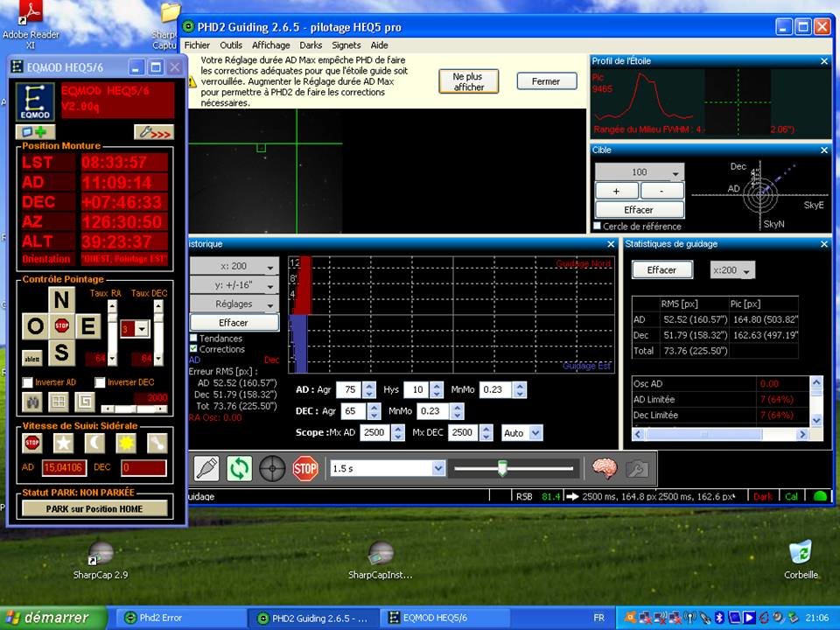Stop guiding with PHD2 red STOP icon
Image resolution: width=840 pixels, height=630 pixels.
click(305, 469)
